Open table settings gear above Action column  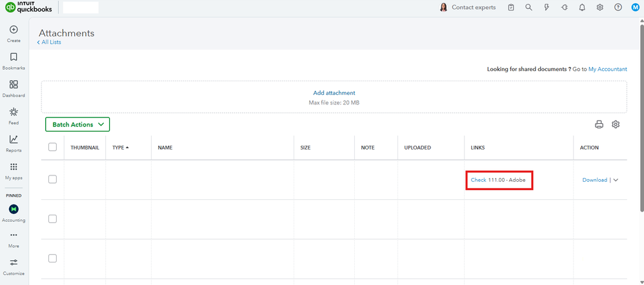pos(616,124)
